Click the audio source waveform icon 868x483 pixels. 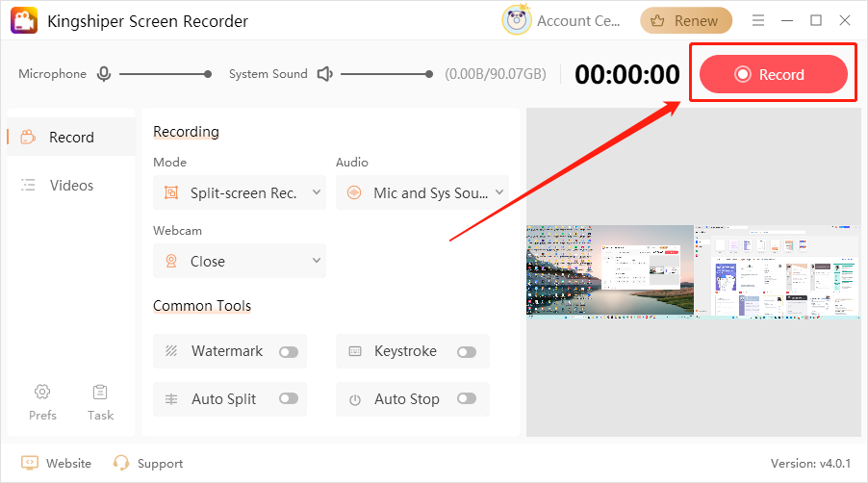354,192
